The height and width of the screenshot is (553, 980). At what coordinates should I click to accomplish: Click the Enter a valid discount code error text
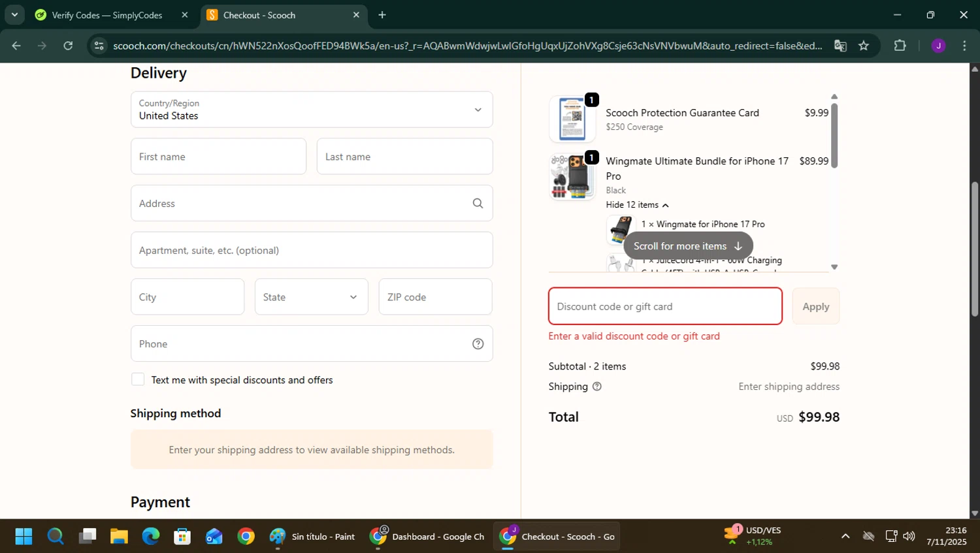tap(634, 336)
